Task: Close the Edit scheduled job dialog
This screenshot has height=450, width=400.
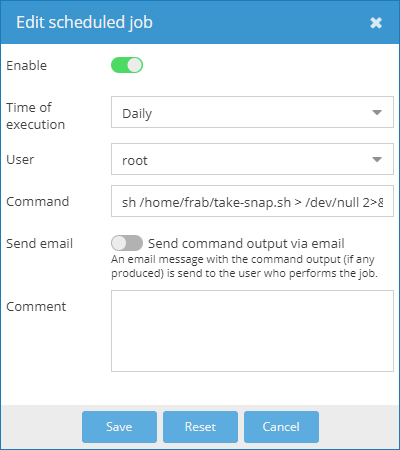Action: 376,23
